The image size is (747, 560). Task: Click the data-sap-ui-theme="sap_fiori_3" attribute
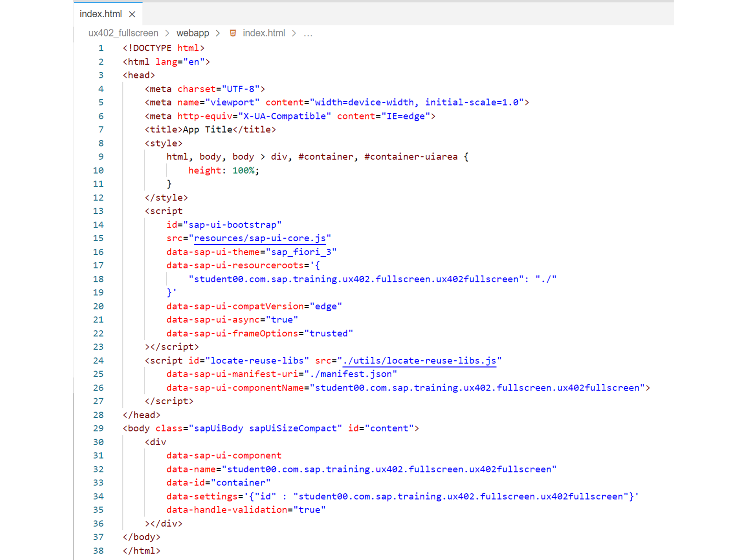pyautogui.click(x=252, y=252)
